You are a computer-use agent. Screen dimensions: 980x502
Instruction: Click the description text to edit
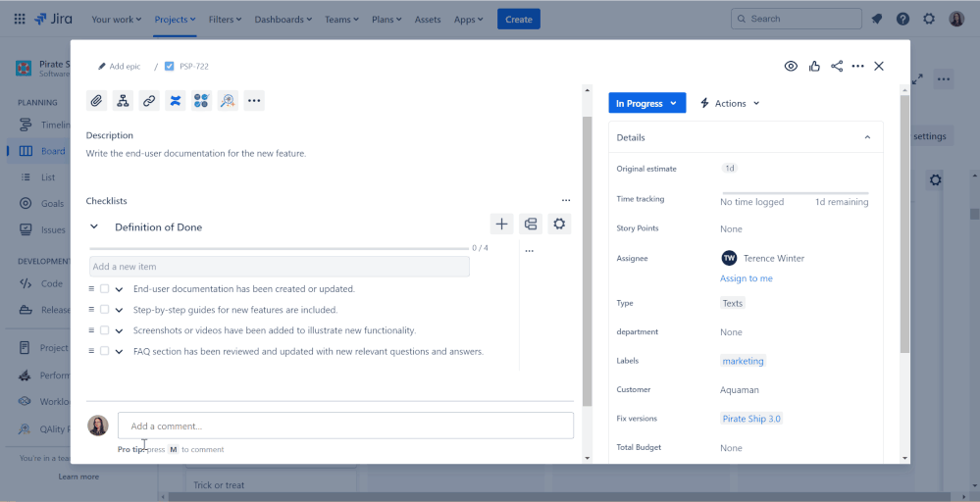tap(195, 153)
